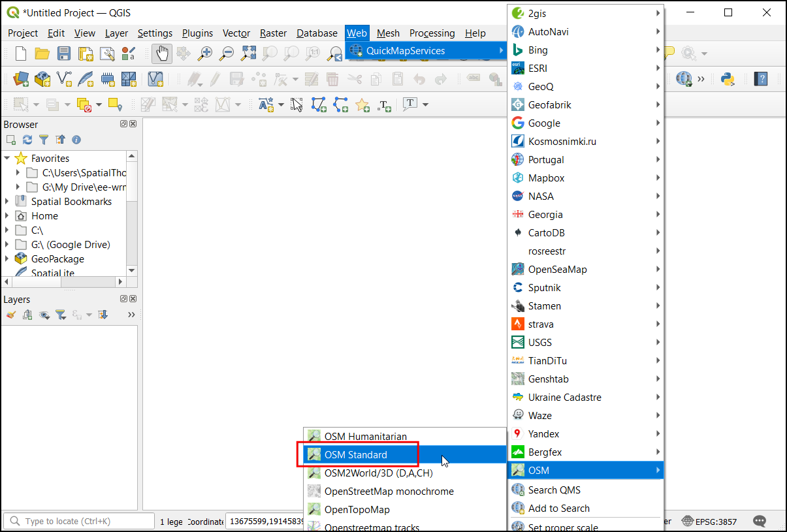Open the Processing menu
This screenshot has width=787, height=532.
tap(432, 33)
